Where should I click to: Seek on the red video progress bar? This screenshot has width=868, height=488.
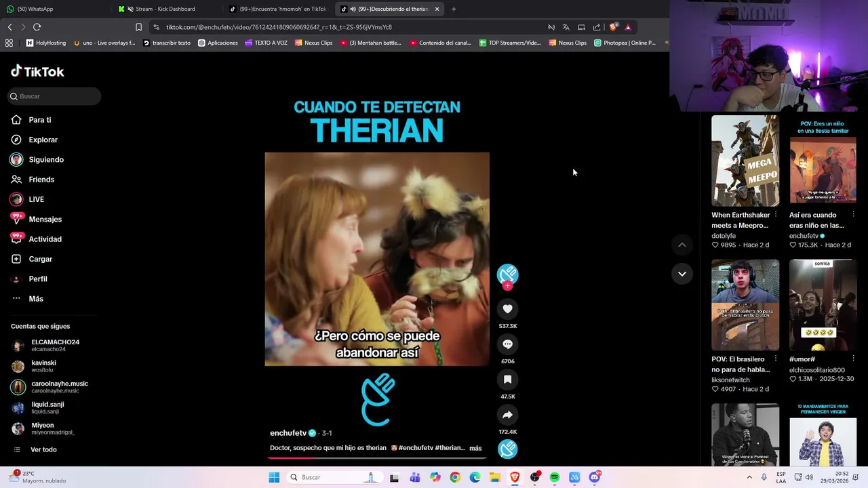(x=377, y=458)
